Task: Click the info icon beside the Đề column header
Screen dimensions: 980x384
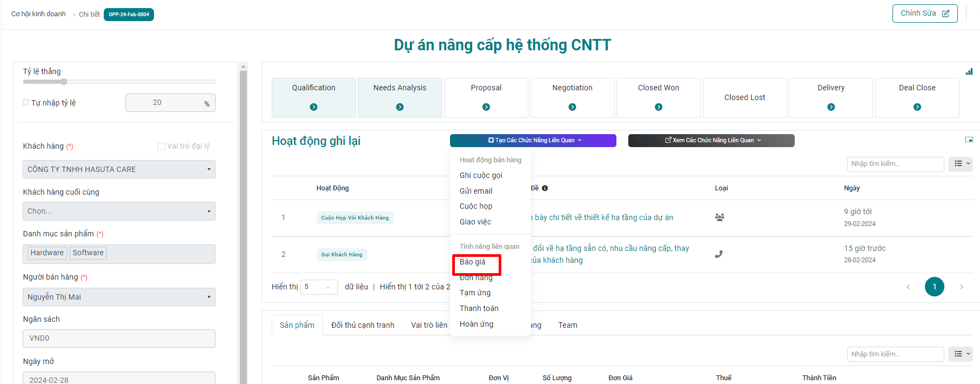Action: (x=545, y=188)
